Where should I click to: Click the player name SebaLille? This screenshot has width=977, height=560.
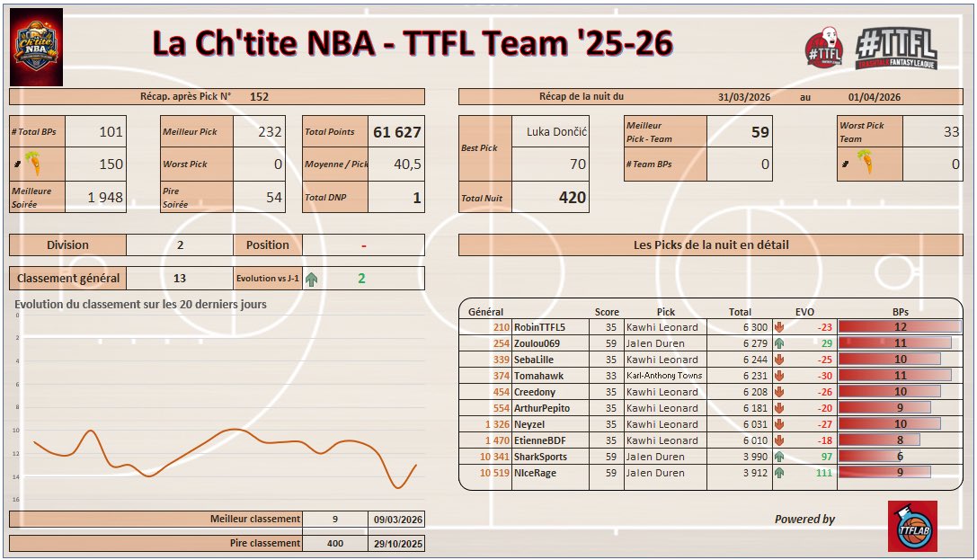[533, 360]
